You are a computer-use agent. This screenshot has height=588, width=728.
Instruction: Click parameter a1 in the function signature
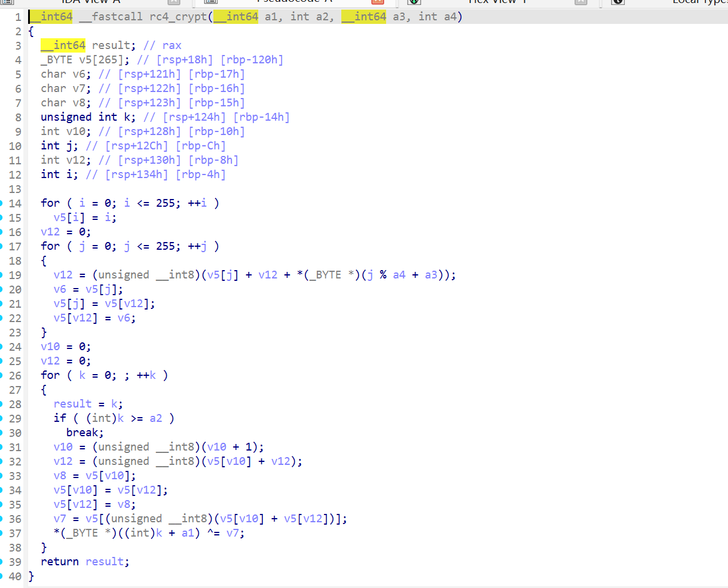[271, 17]
